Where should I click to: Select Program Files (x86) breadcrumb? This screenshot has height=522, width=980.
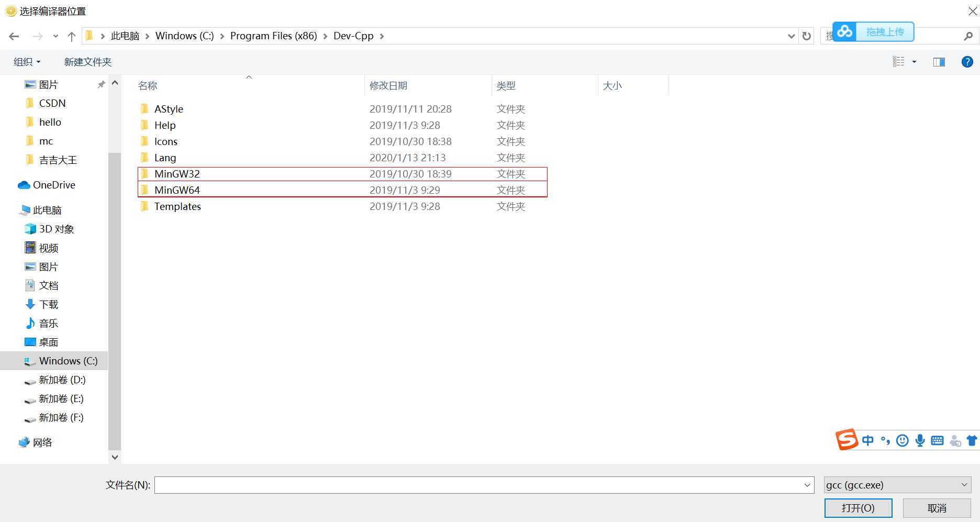[x=273, y=36]
